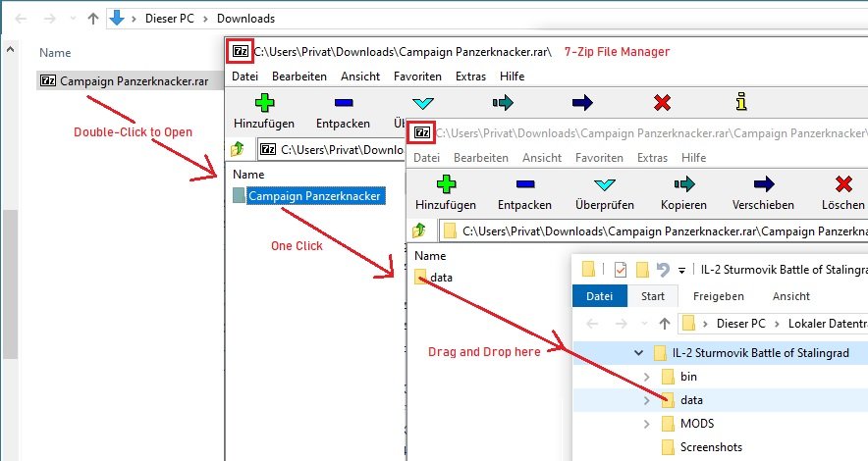Click the up-folder icon in back 7-Zip window
The height and width of the screenshot is (461, 868).
[x=238, y=149]
